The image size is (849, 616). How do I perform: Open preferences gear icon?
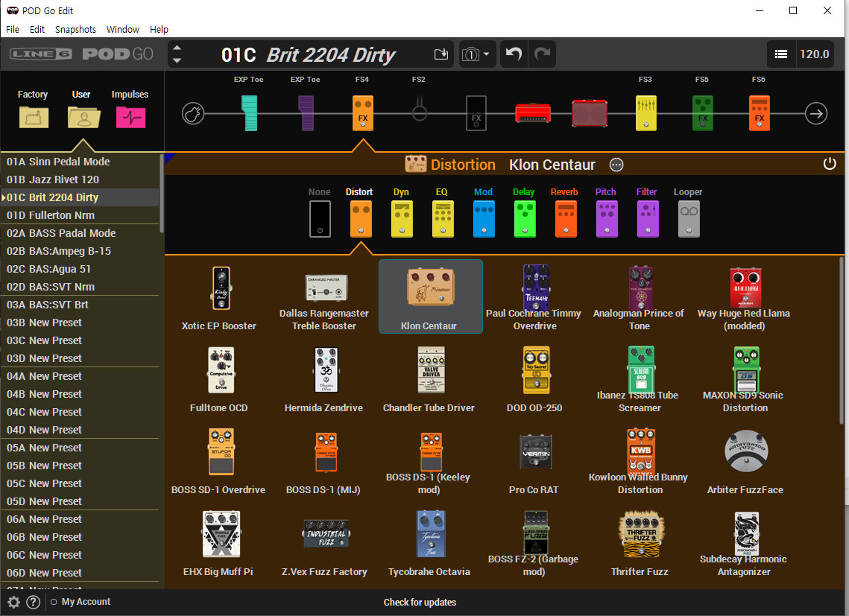13,602
